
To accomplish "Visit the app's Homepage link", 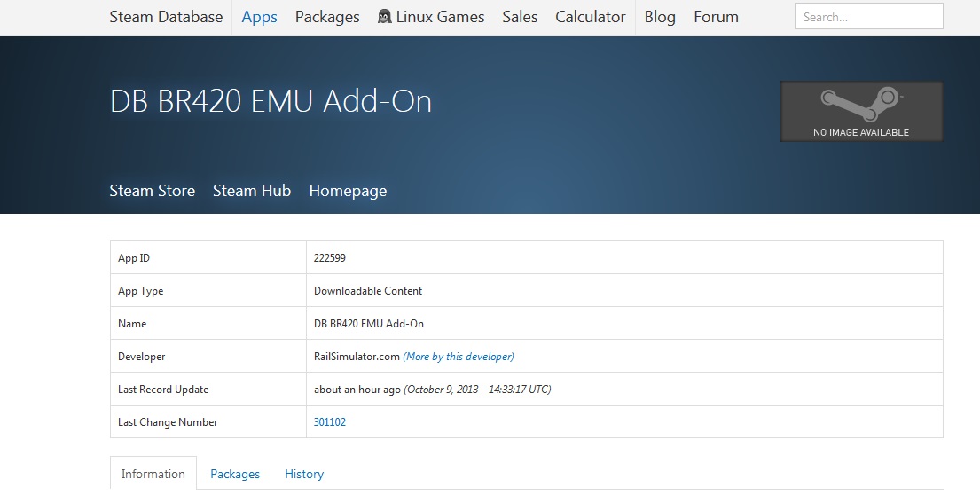I will [x=348, y=191].
